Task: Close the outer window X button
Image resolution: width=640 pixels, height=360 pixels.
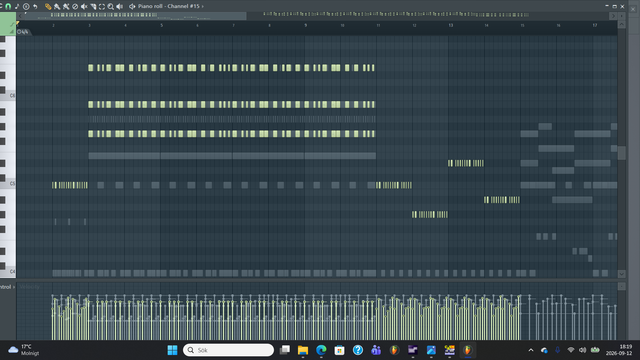Action: [633, 9]
